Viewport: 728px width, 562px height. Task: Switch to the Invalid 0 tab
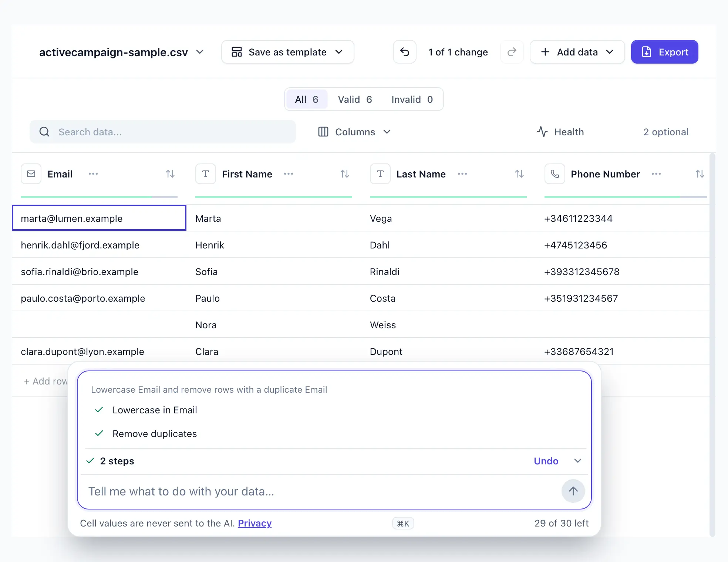coord(412,99)
